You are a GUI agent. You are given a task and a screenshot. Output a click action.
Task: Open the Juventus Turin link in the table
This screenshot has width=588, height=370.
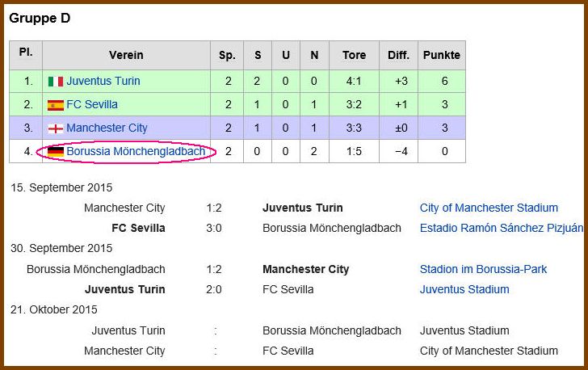(x=103, y=81)
